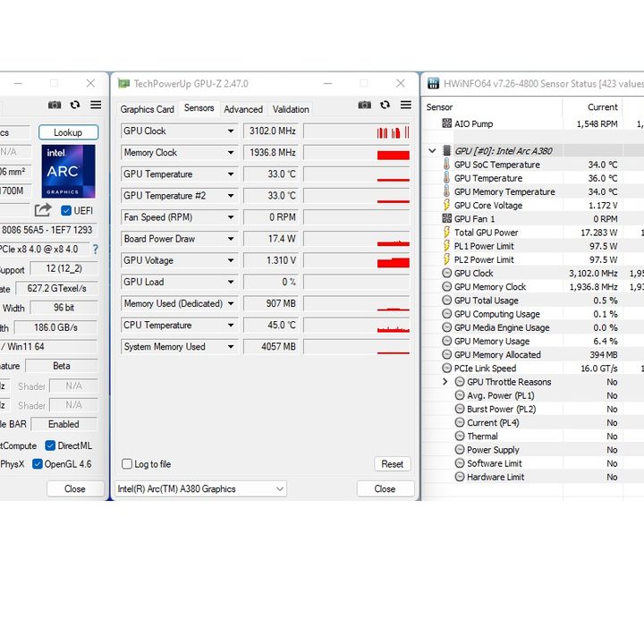The width and height of the screenshot is (644, 644).
Task: Open the GPU Voltage sensor dropdown
Action: 231,260
